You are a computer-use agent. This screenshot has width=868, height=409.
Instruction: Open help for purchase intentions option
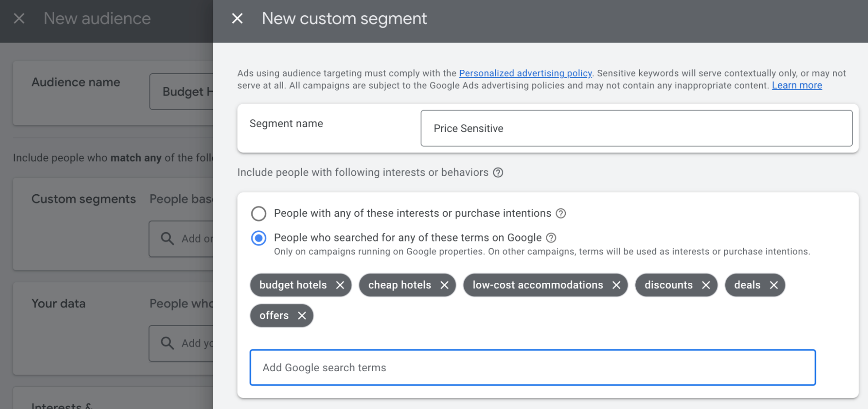coord(561,213)
